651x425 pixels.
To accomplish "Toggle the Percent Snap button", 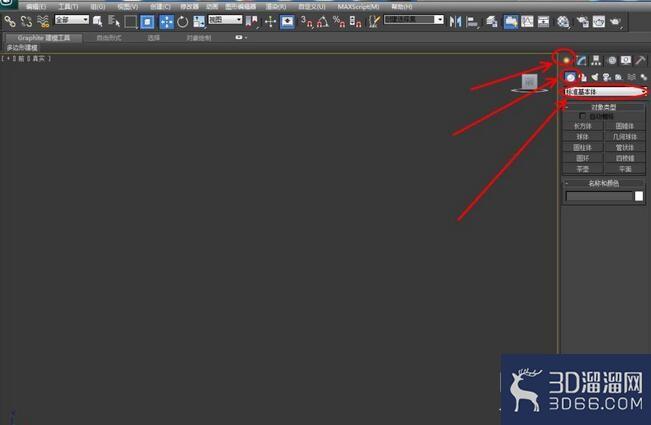I will pyautogui.click(x=339, y=21).
